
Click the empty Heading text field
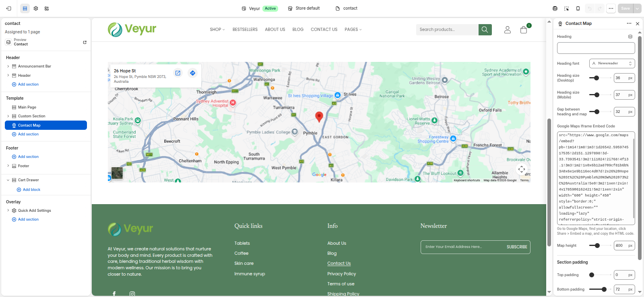[x=596, y=48]
